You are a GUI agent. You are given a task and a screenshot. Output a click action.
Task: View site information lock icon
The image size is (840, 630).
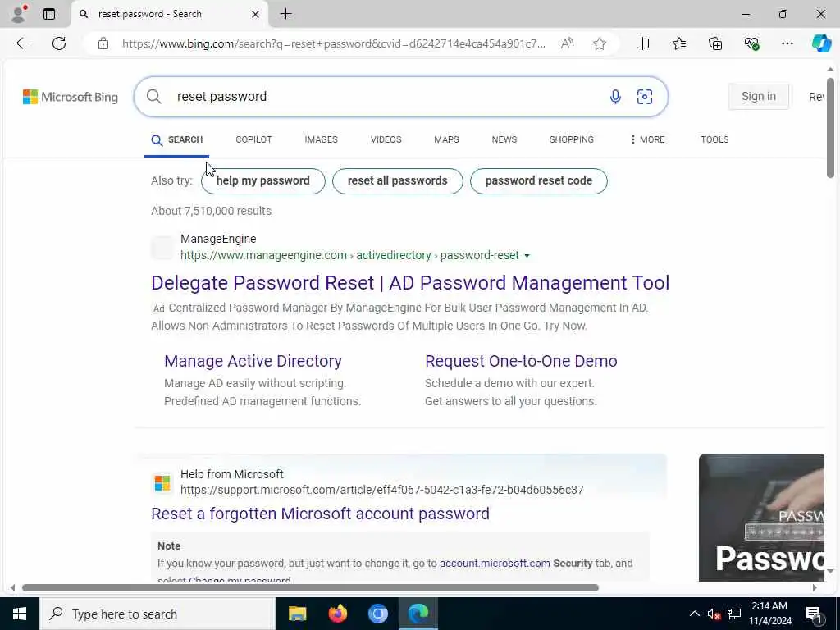click(103, 44)
